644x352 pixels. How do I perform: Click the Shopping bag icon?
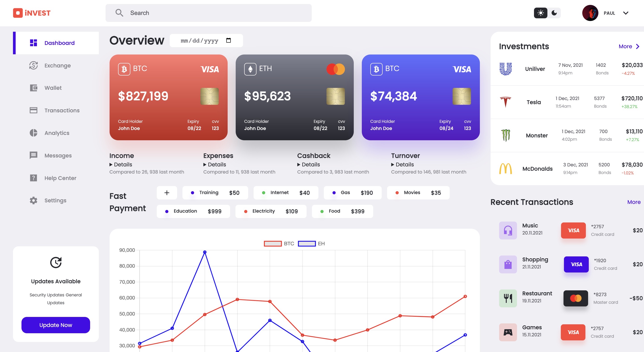click(x=508, y=264)
